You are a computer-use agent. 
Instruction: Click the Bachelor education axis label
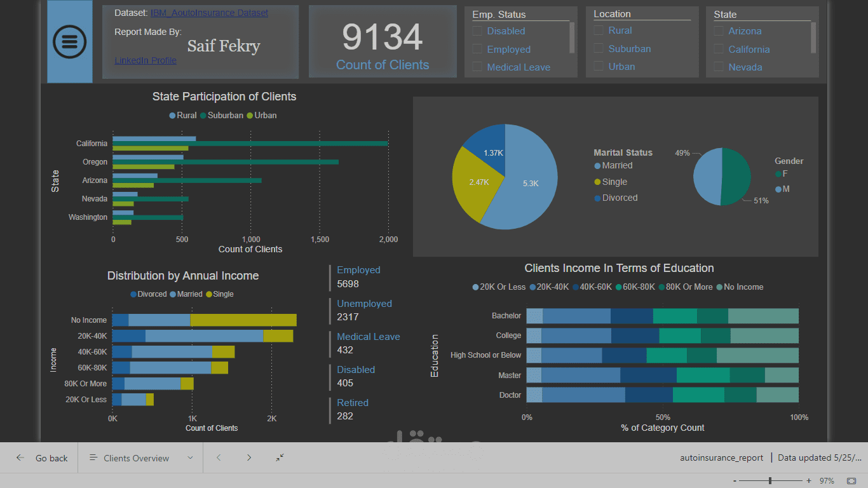(506, 316)
